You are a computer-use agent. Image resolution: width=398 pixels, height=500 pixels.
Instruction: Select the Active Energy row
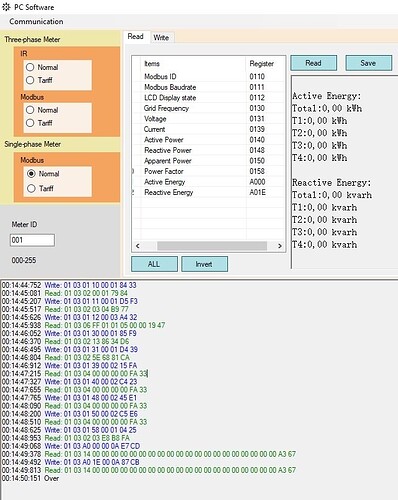(209, 182)
